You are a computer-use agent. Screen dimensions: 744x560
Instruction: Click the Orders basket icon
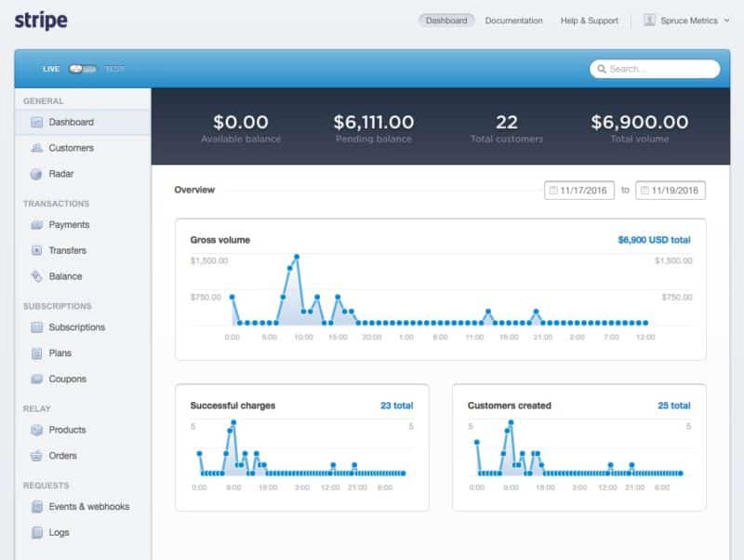(36, 456)
